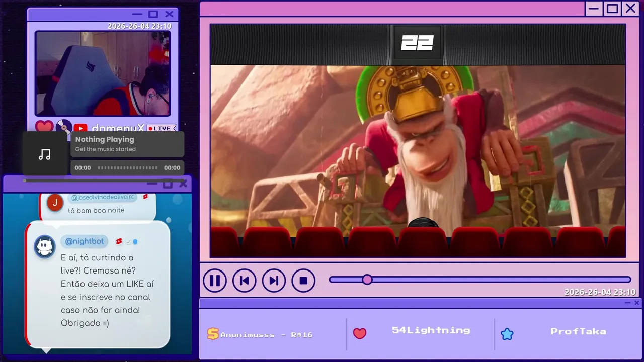644x362 pixels.
Task: Click the pink video progress slider knob
Action: [x=367, y=280]
